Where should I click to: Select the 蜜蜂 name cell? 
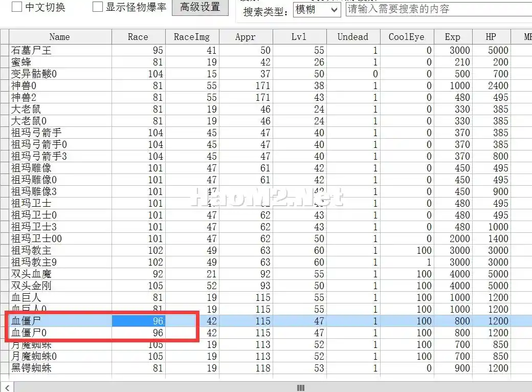[60, 62]
